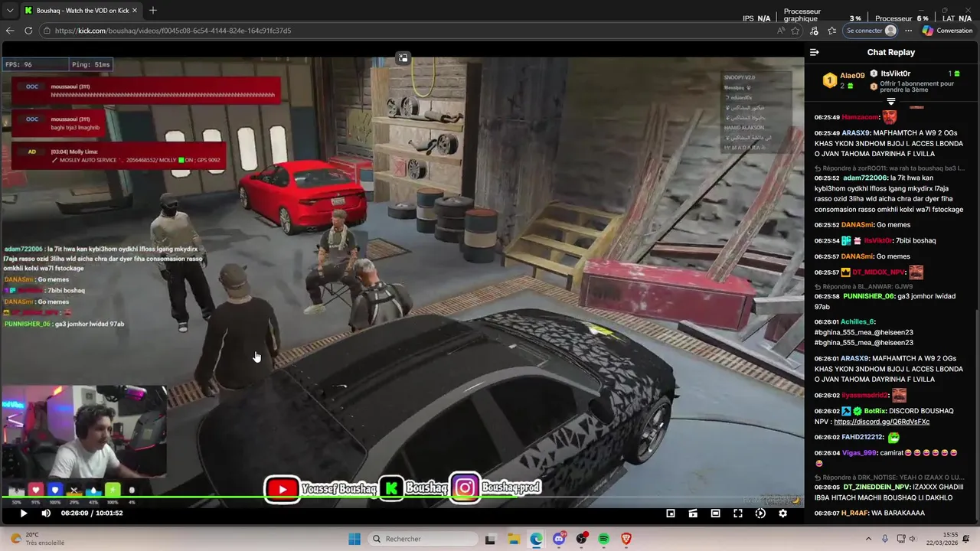The height and width of the screenshot is (551, 980).
Task: Expand the gift leaderboard arrow
Action: [890, 101]
